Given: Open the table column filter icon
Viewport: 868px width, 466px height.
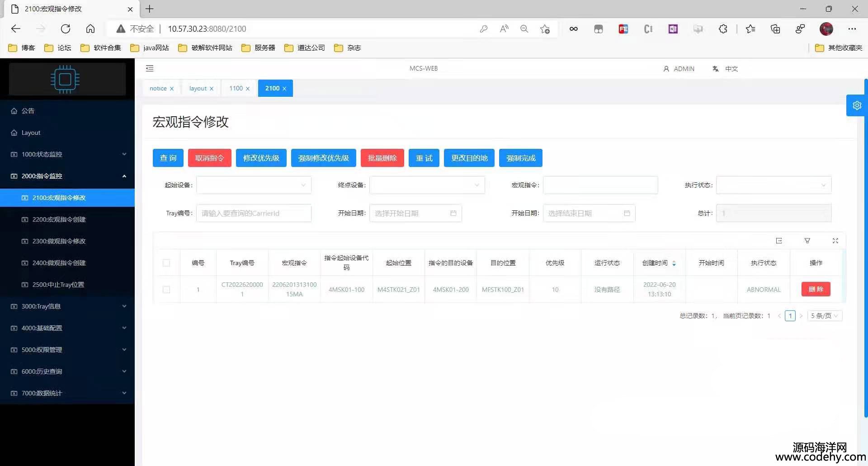Looking at the screenshot, I should [807, 241].
